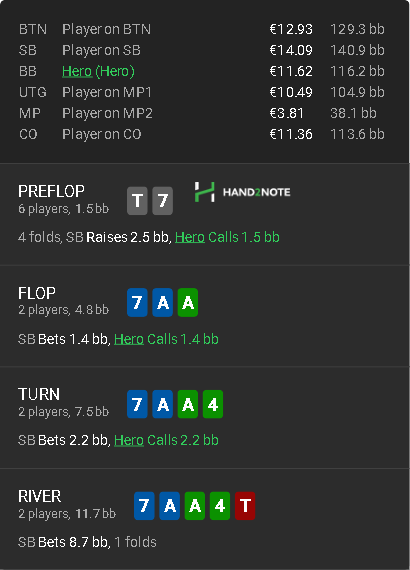This screenshot has height=570, width=410.
Task: Click the green A card on the flop
Action: [188, 302]
